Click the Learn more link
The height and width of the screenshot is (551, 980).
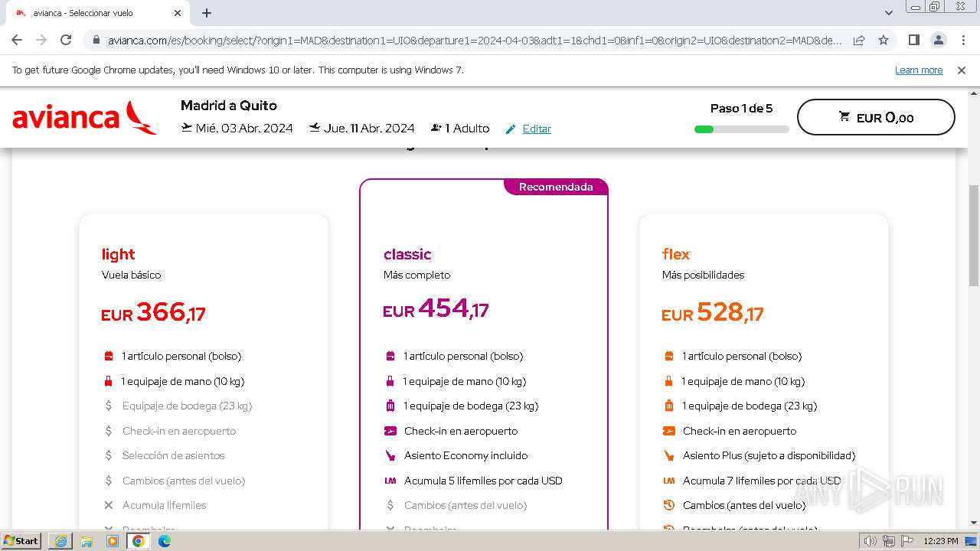coord(918,70)
